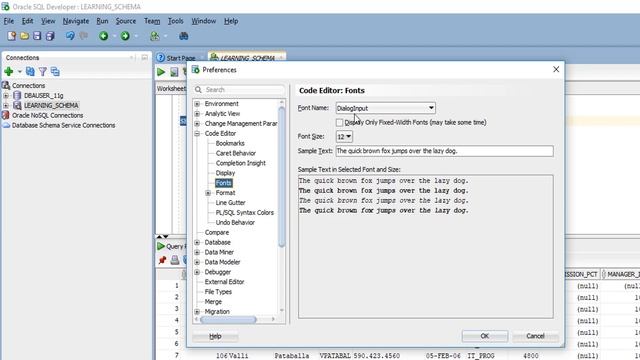Click OK in Preferences dialog
The image size is (640, 360).
(484, 336)
